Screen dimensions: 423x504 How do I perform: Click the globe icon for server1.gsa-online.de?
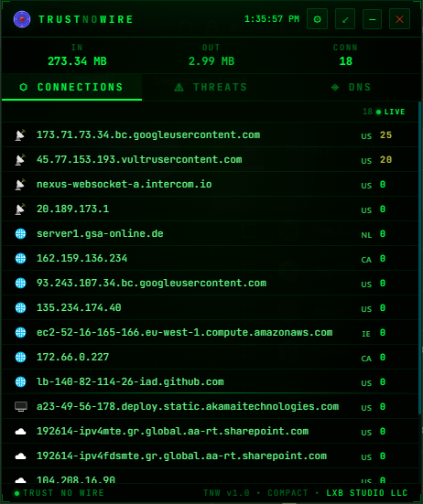point(20,233)
